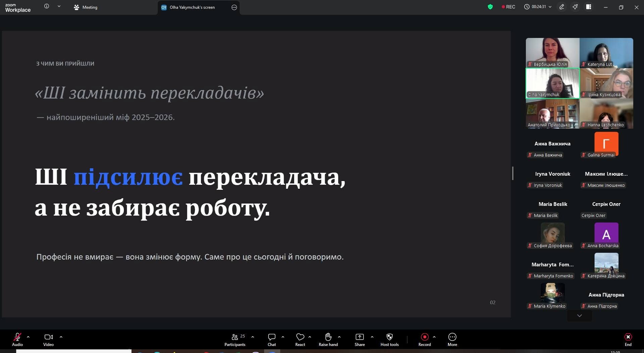Open the AI Companion sparkle icon

(575, 7)
